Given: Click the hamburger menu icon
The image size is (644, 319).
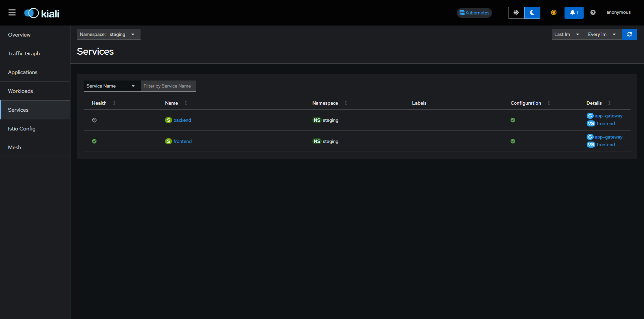Looking at the screenshot, I should (12, 13).
